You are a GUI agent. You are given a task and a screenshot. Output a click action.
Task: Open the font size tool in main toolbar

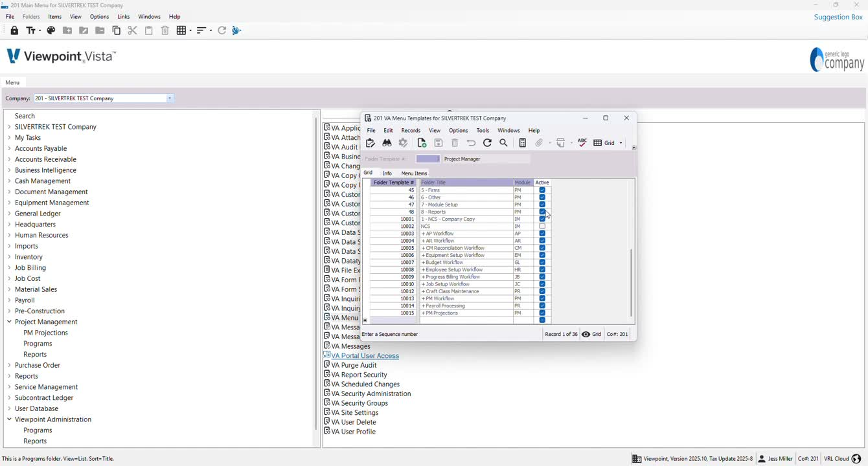pyautogui.click(x=33, y=30)
